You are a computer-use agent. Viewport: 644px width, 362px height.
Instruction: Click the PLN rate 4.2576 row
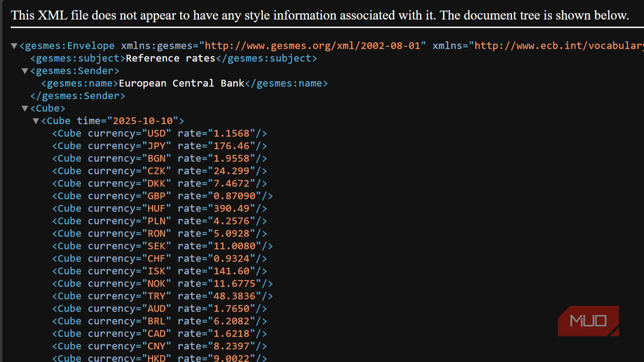click(x=159, y=222)
